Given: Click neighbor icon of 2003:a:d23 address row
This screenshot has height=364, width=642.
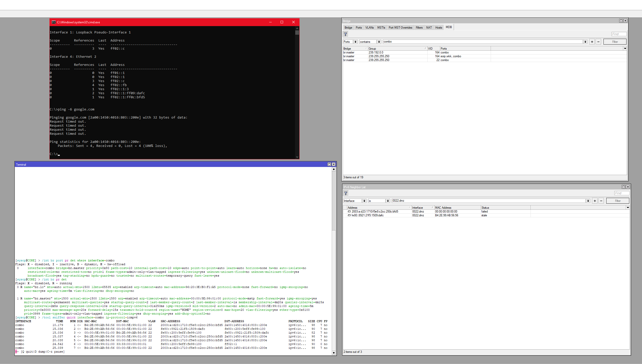Looking at the screenshot, I should pyautogui.click(x=349, y=212).
